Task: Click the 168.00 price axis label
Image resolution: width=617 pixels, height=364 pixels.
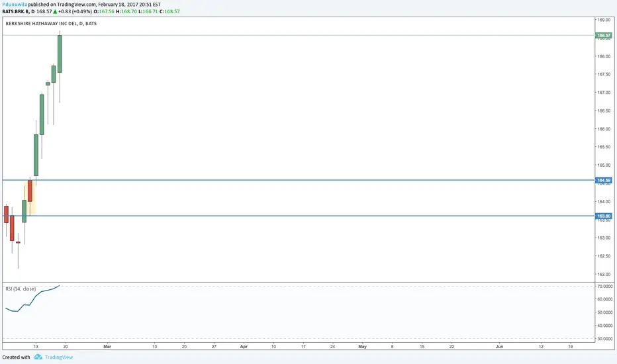Action: point(604,56)
